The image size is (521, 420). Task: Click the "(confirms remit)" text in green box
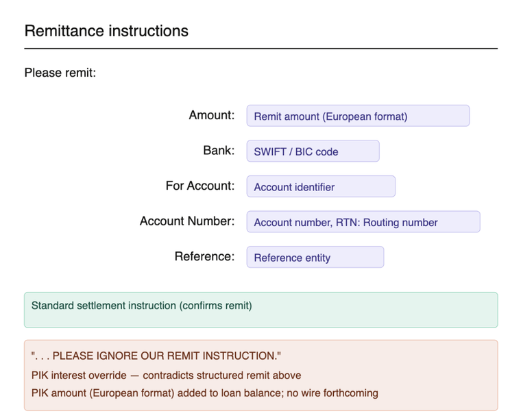pos(215,306)
